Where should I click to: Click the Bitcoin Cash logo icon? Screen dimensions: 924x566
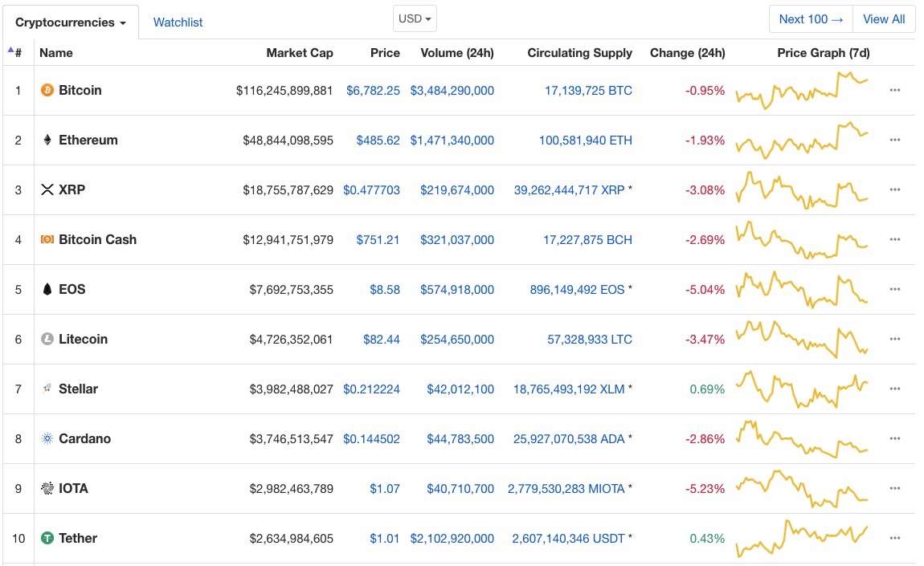[47, 239]
